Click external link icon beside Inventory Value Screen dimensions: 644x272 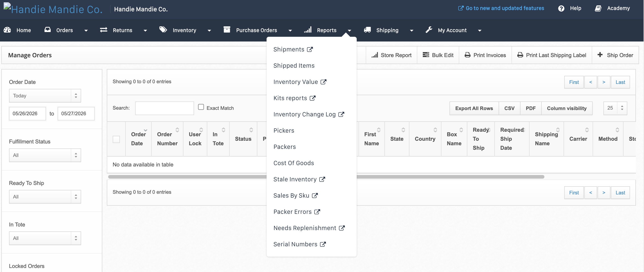[x=324, y=82]
